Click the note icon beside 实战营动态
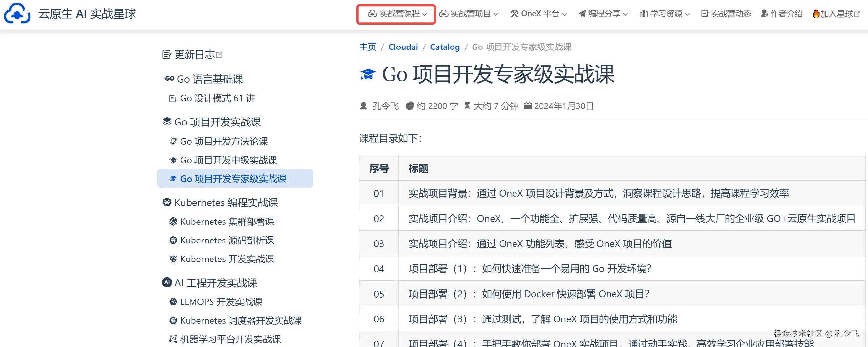The image size is (868, 347). (705, 14)
